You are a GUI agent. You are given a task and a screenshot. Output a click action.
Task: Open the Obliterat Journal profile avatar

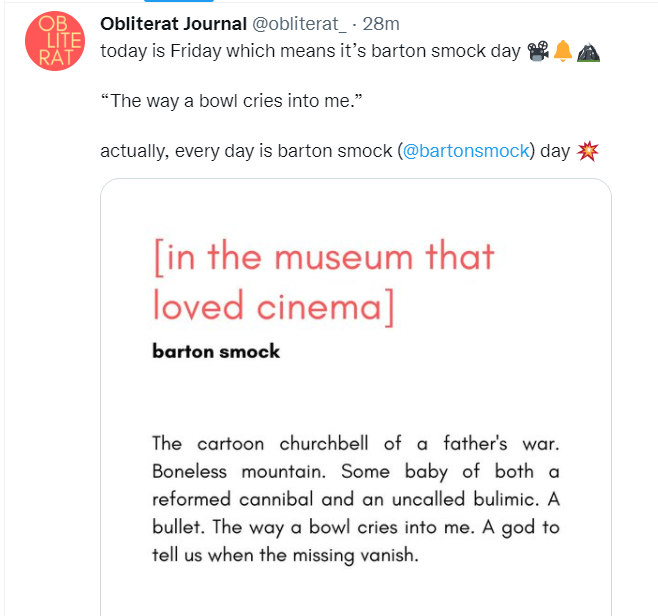[51, 40]
